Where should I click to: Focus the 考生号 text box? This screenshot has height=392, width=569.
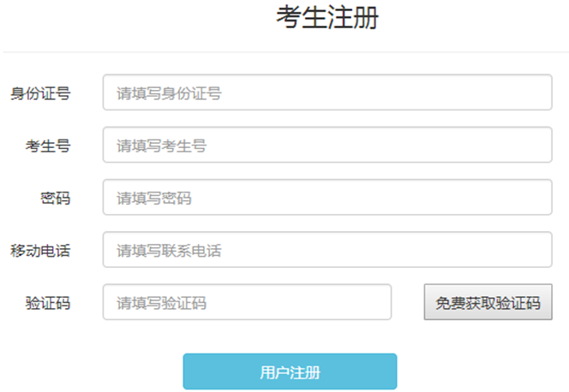tap(368, 146)
